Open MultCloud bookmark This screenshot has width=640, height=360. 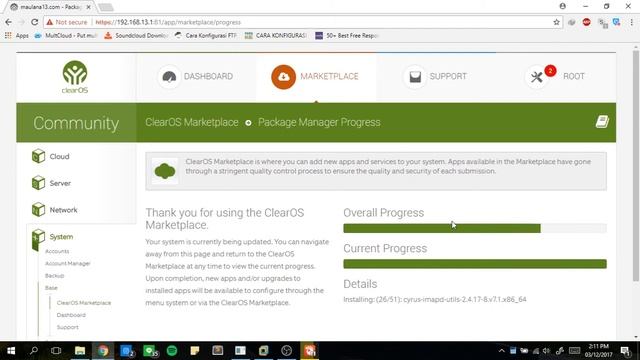(66, 36)
